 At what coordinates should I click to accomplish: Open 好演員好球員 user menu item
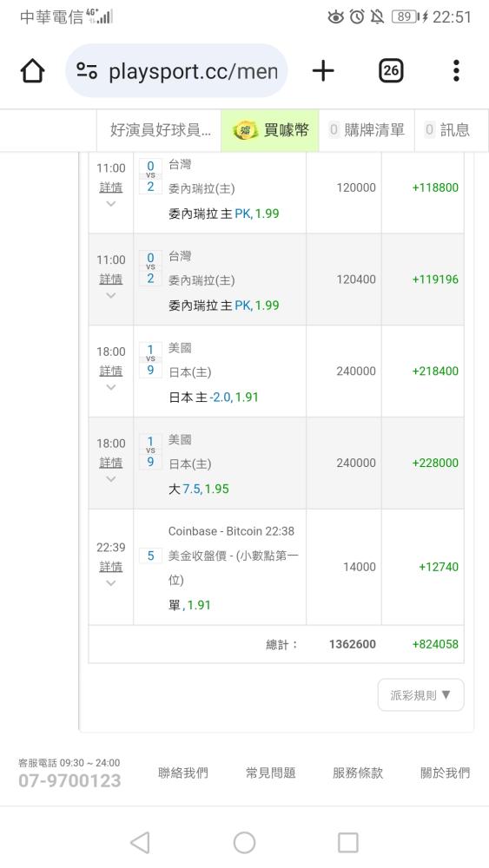[160, 130]
